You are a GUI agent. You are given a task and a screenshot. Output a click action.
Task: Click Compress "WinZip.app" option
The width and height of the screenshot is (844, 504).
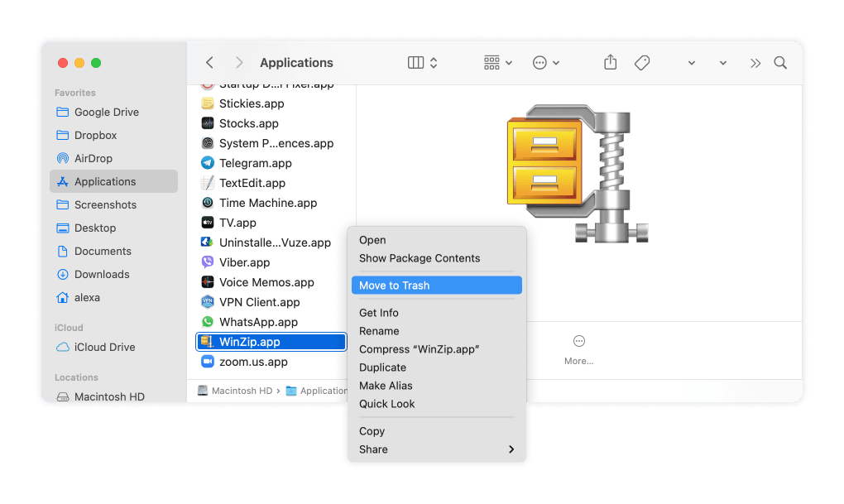point(420,349)
